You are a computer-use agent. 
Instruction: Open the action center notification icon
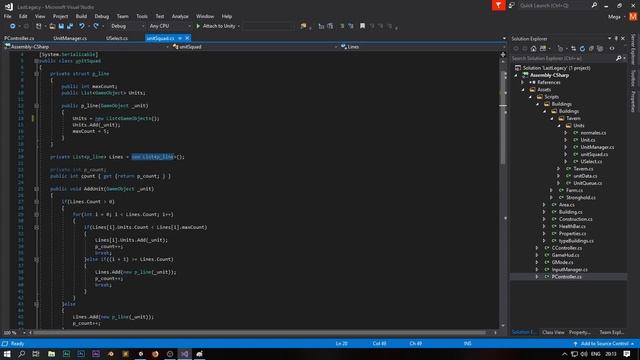(x=627, y=354)
